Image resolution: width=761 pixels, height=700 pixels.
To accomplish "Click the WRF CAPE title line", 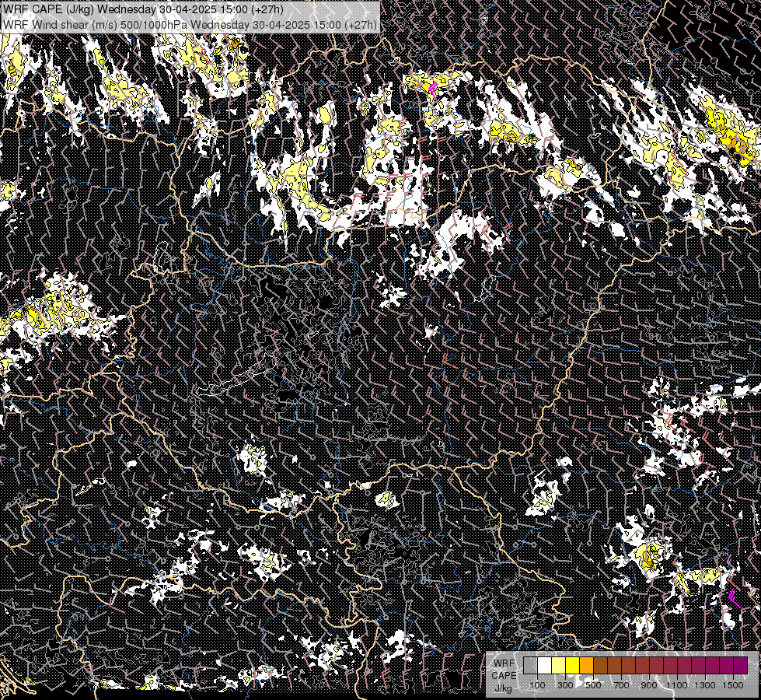I will [x=143, y=9].
